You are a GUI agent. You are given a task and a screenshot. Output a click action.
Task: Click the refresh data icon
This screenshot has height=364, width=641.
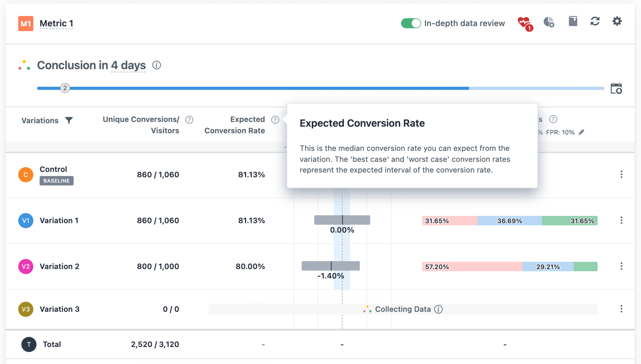tap(595, 21)
